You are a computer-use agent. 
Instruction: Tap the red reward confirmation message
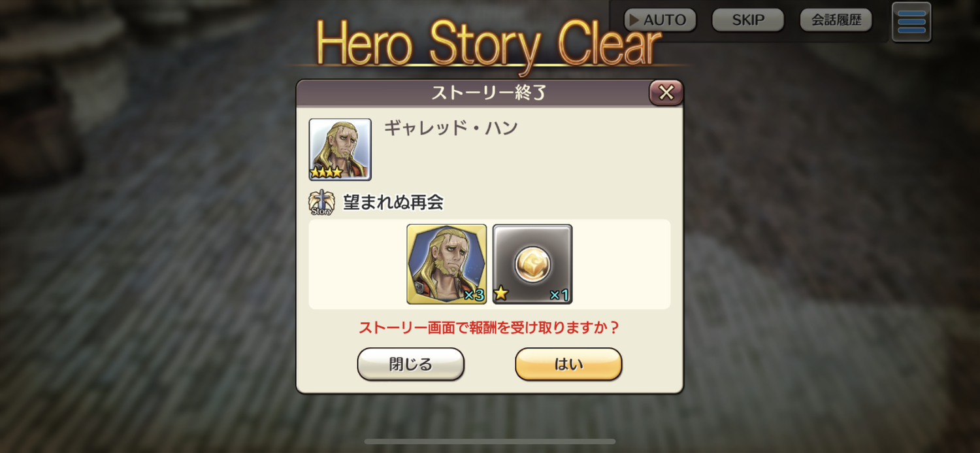click(x=489, y=327)
